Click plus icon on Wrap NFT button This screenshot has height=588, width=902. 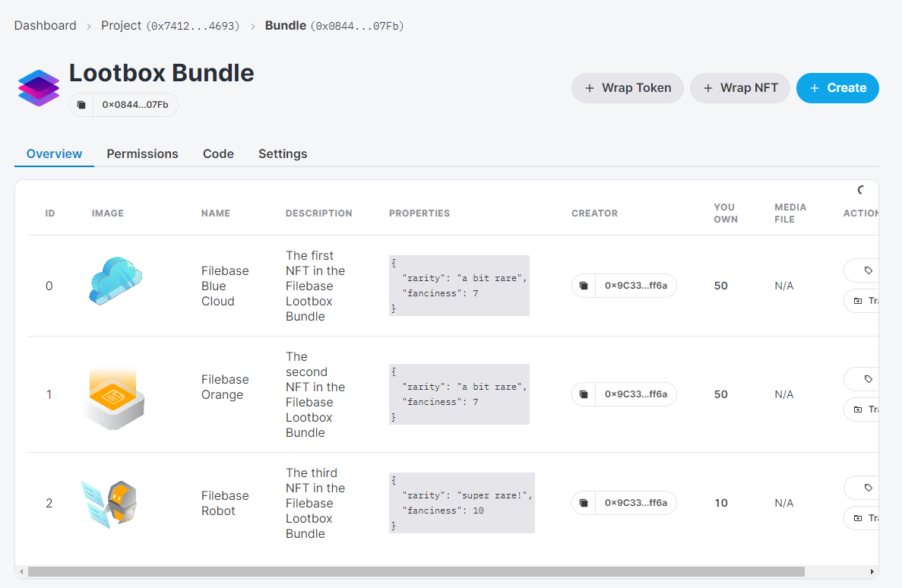coord(708,88)
